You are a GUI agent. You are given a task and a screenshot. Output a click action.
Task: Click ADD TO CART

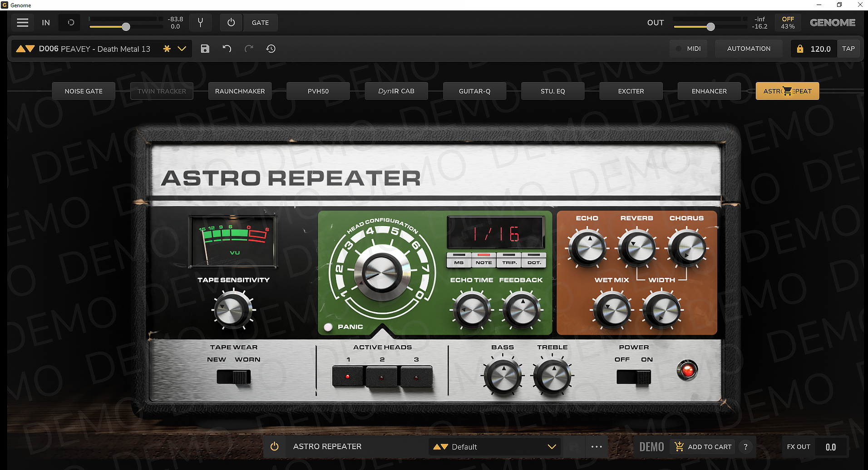point(703,447)
